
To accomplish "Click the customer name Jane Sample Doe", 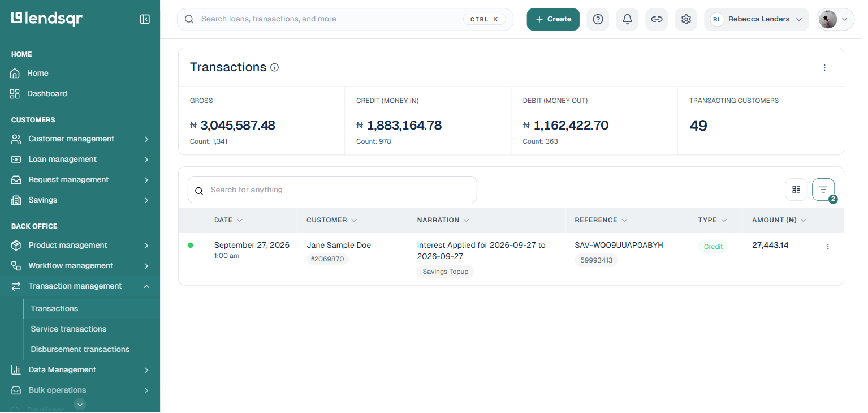I will [339, 246].
